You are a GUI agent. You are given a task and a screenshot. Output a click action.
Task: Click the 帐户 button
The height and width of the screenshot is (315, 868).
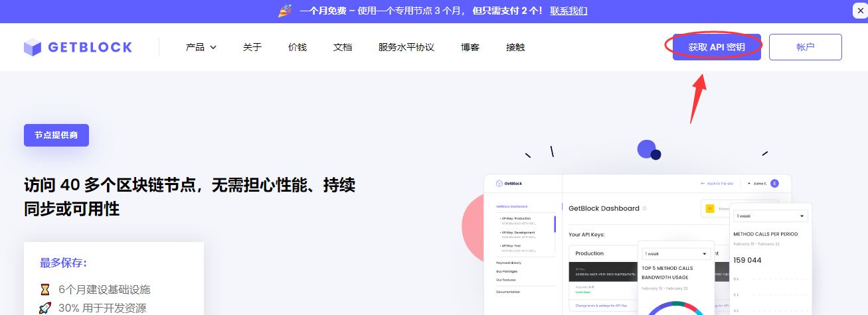click(805, 47)
